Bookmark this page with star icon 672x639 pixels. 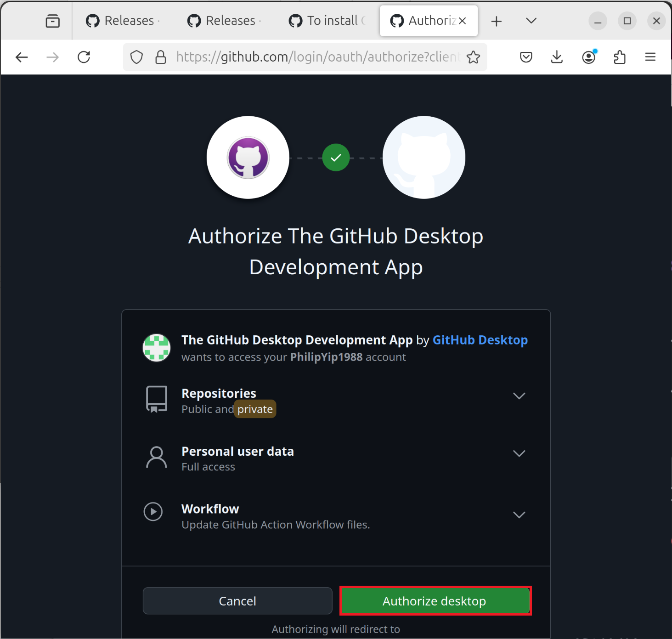coord(473,57)
